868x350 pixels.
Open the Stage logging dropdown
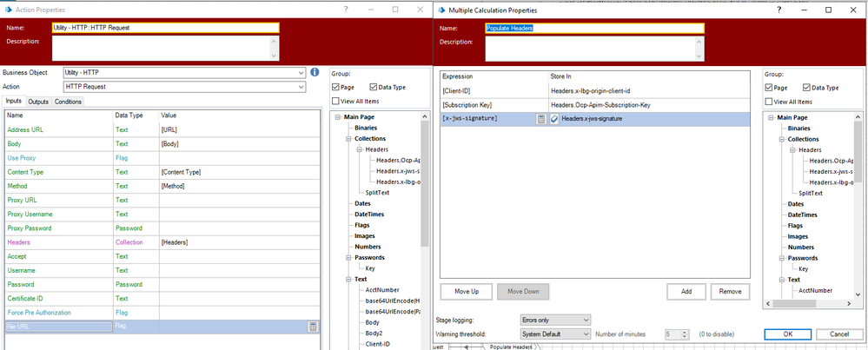586,319
